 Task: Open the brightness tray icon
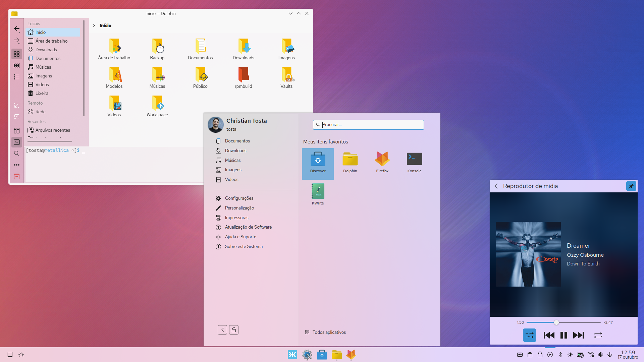(570, 355)
